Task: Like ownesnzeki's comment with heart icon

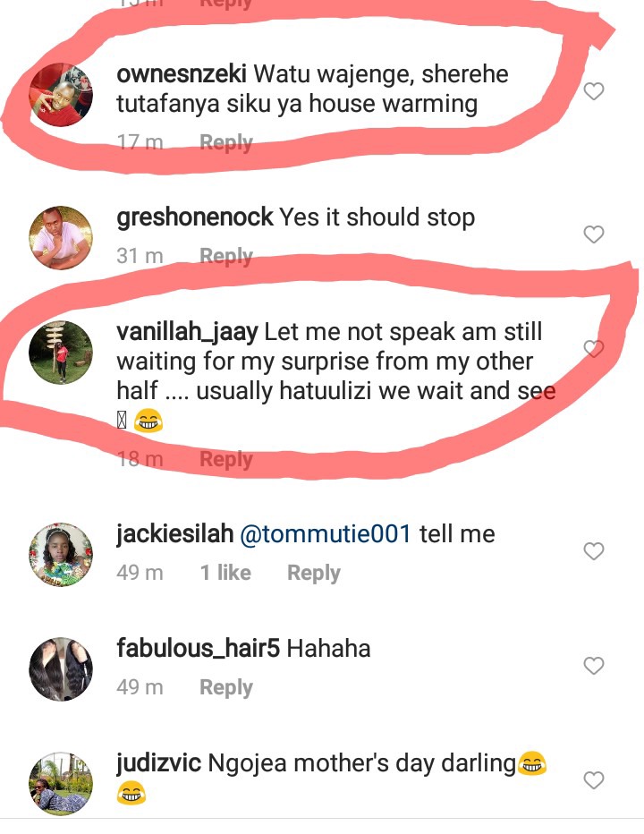Action: pyautogui.click(x=594, y=91)
